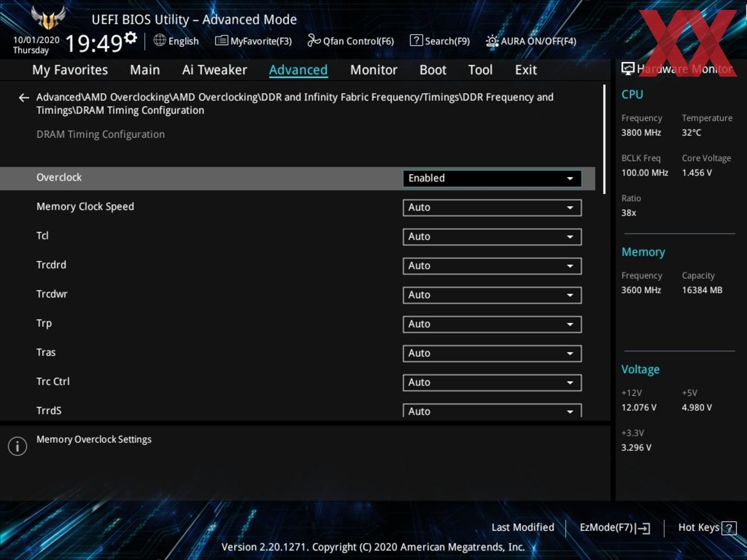
Task: Click the Ratio value 38x
Action: point(628,212)
